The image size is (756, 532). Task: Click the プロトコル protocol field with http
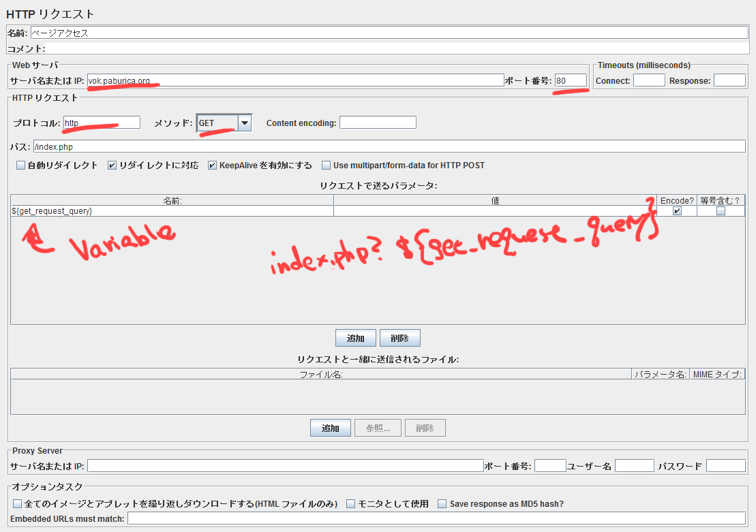pos(102,123)
